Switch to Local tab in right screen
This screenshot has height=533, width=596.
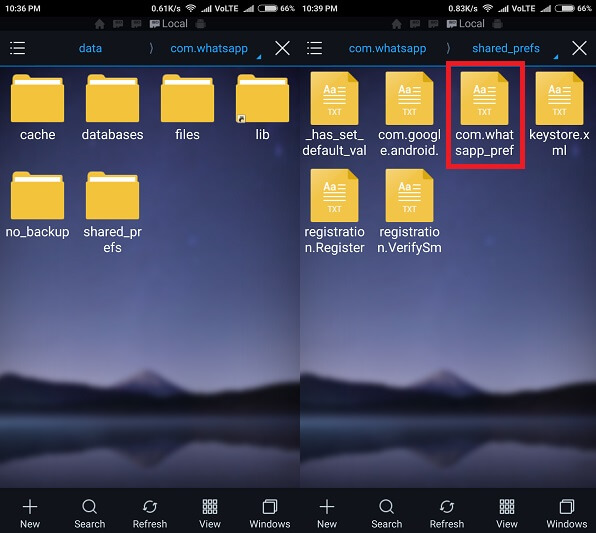click(x=466, y=24)
